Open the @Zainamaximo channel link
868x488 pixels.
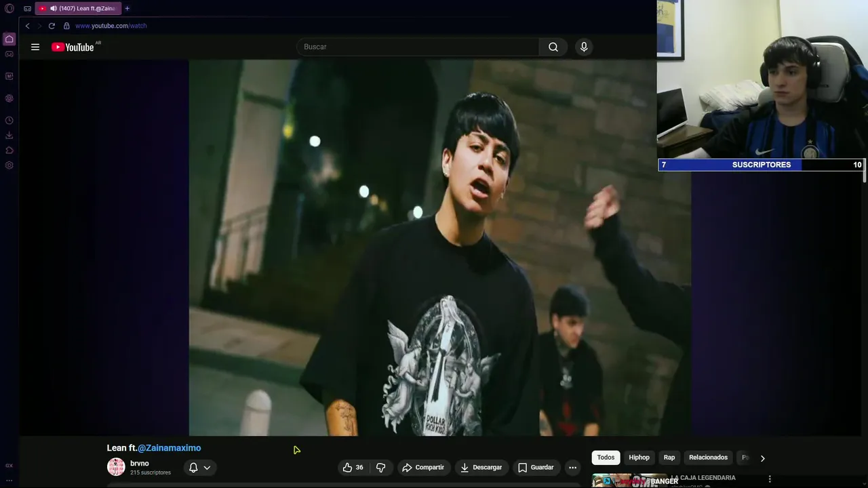point(169,448)
